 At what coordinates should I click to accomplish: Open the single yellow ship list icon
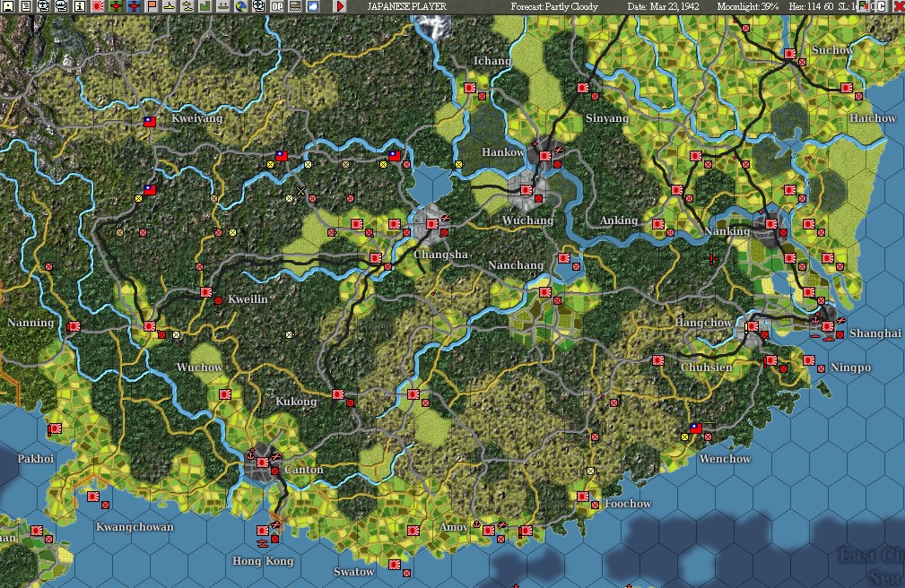170,6
